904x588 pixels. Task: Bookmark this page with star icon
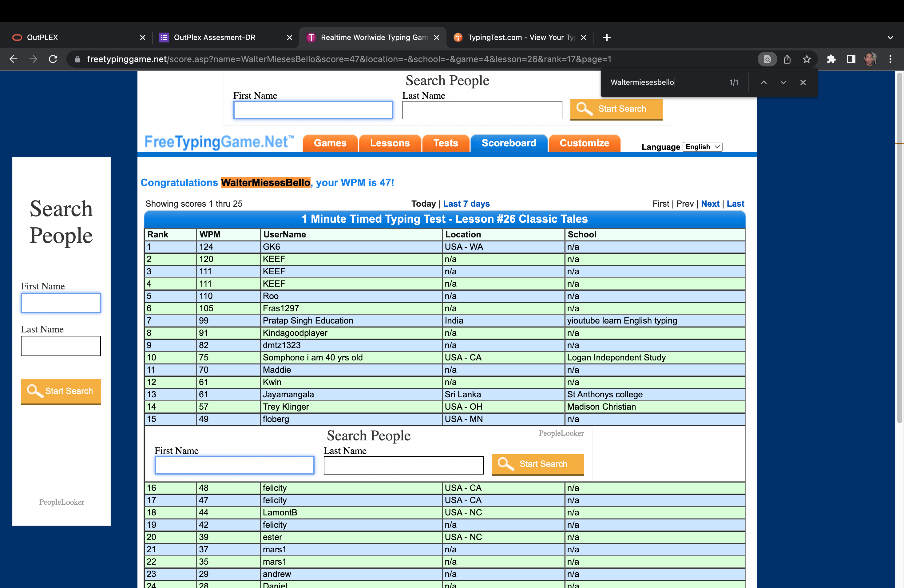tap(807, 59)
